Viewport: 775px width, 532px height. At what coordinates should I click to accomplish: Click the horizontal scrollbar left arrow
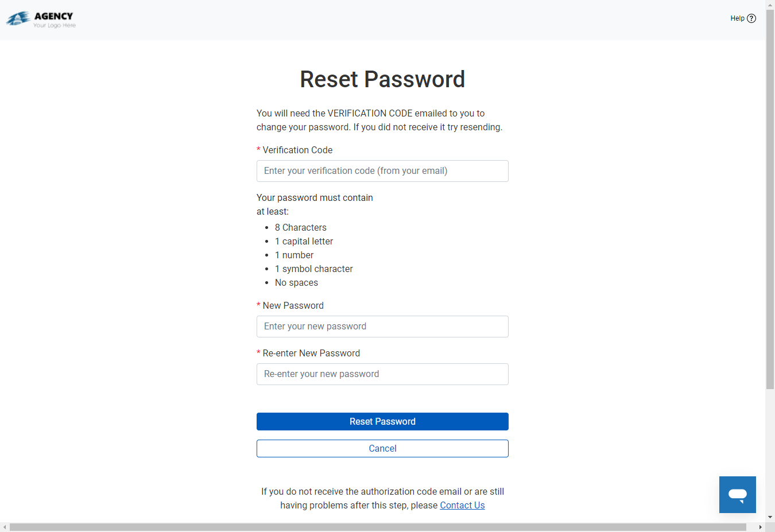click(x=5, y=527)
